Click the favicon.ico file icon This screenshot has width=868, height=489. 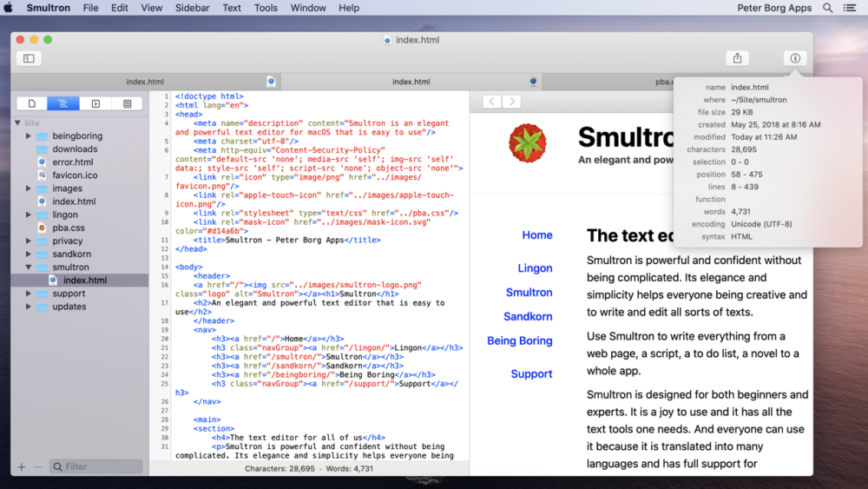[x=42, y=175]
